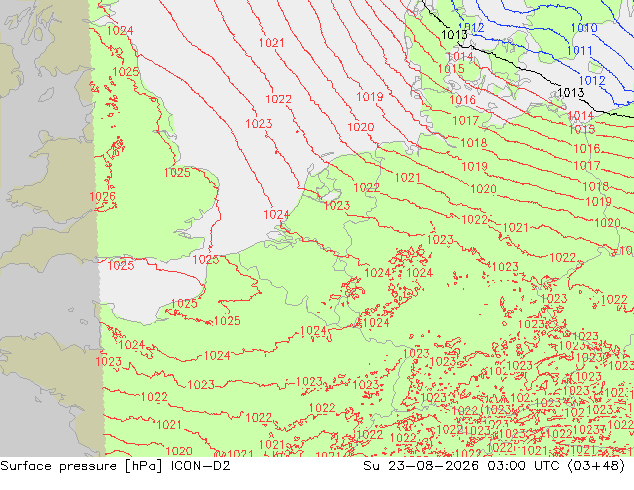The image size is (634, 490).
Task: Click the 'Surface pressure [hPa]' caption text
Action: (81, 466)
